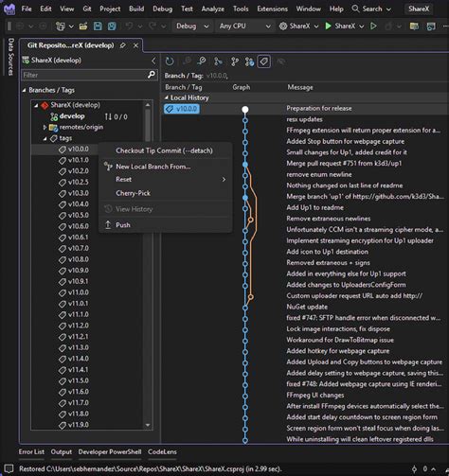Collapse the Local History group
This screenshot has height=476, width=449.
click(167, 97)
